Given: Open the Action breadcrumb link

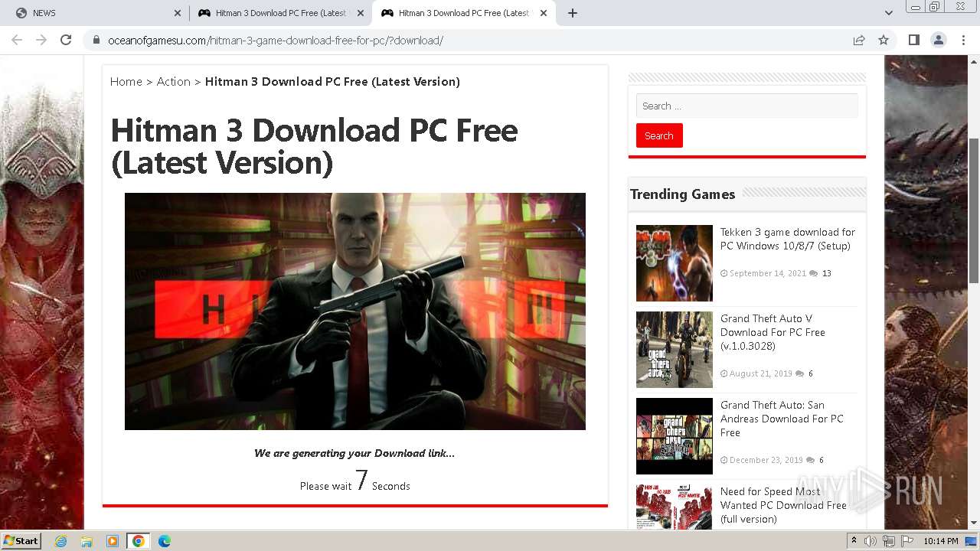Looking at the screenshot, I should coord(174,82).
